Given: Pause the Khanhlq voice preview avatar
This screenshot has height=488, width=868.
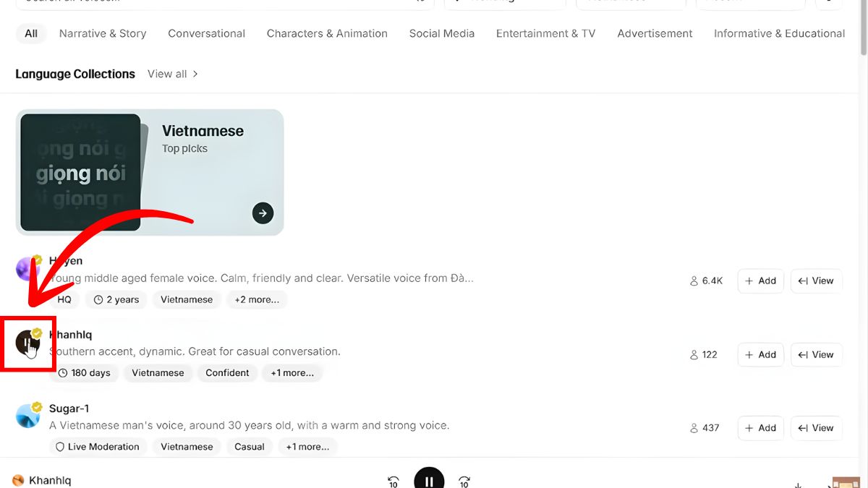Looking at the screenshot, I should point(27,342).
